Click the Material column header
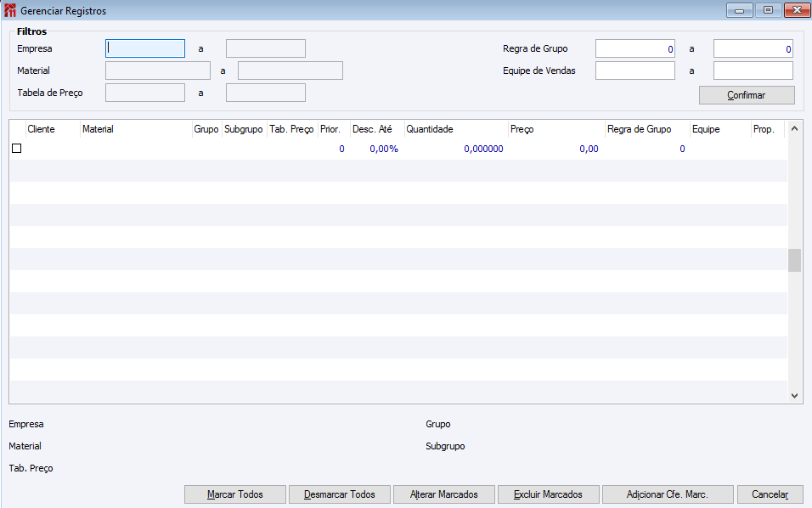This screenshot has height=508, width=812. (136, 129)
